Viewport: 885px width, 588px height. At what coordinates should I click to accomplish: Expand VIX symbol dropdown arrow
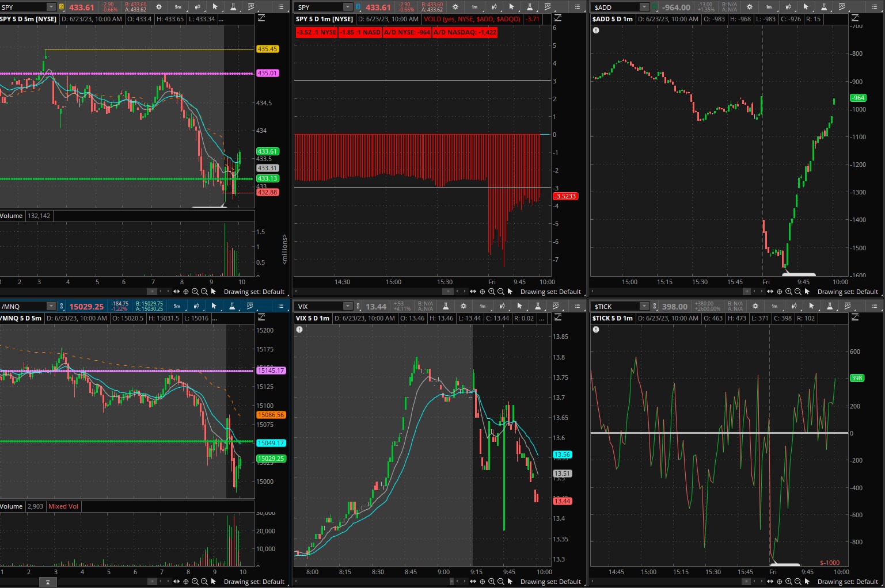pos(348,306)
